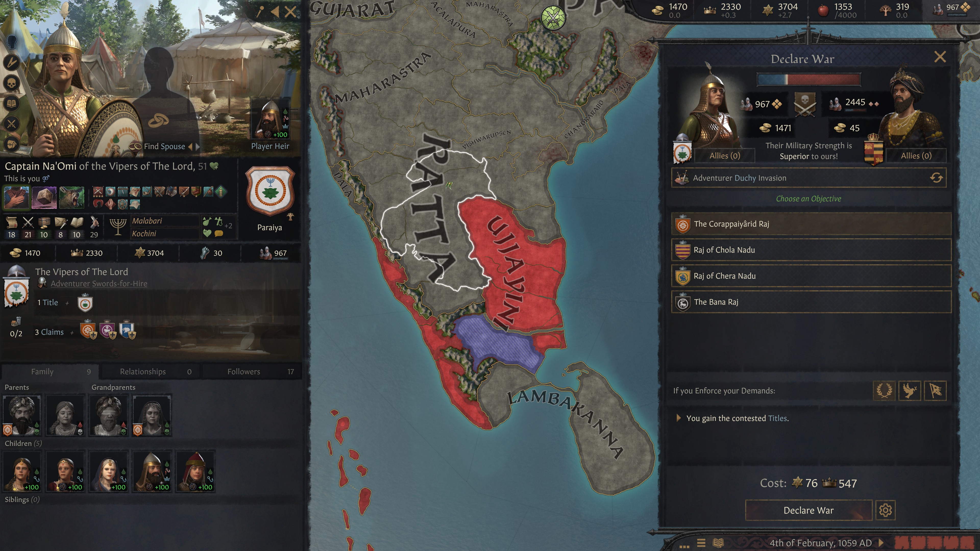Click the skull kill list icon

click(x=11, y=83)
